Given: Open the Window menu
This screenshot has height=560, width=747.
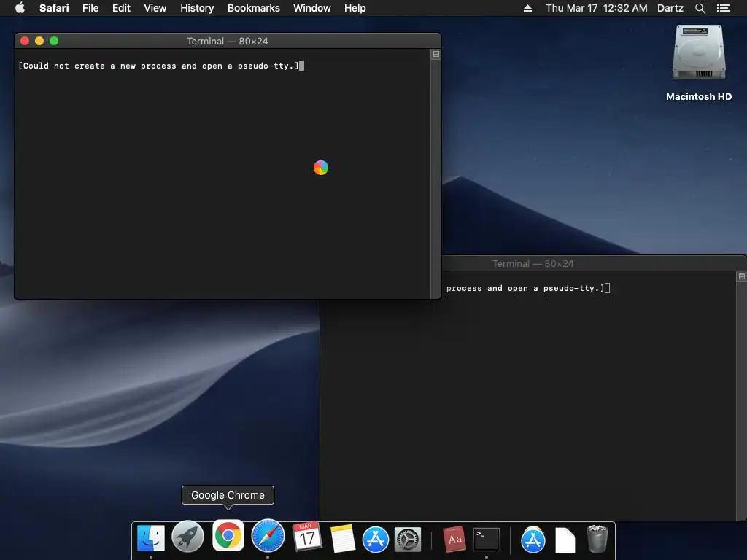Looking at the screenshot, I should (x=311, y=8).
